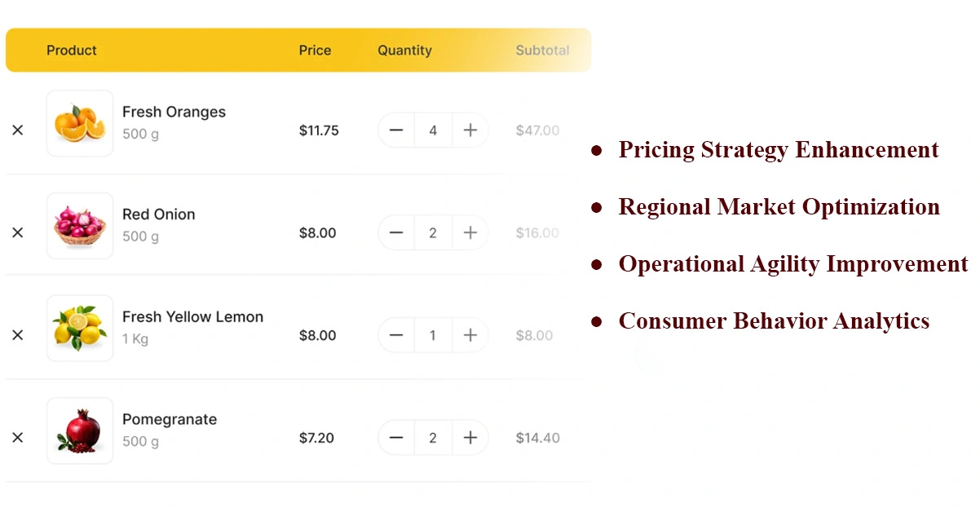The image size is (980, 517).
Task: Click the Red Onion product image
Action: (80, 226)
